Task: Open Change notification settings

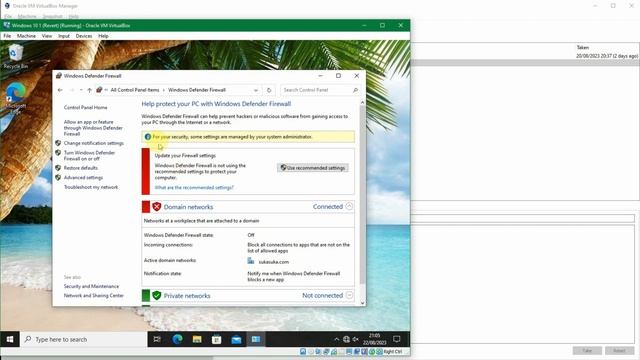Action: click(x=93, y=143)
